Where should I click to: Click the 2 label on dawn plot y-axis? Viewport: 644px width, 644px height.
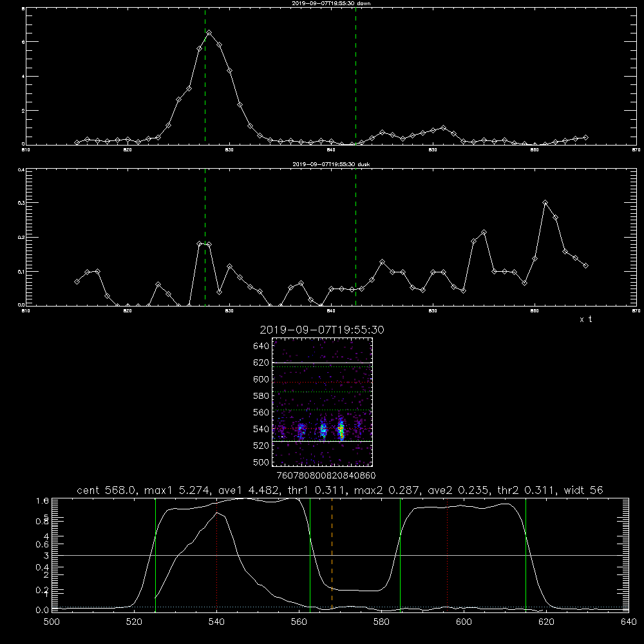pos(23,111)
